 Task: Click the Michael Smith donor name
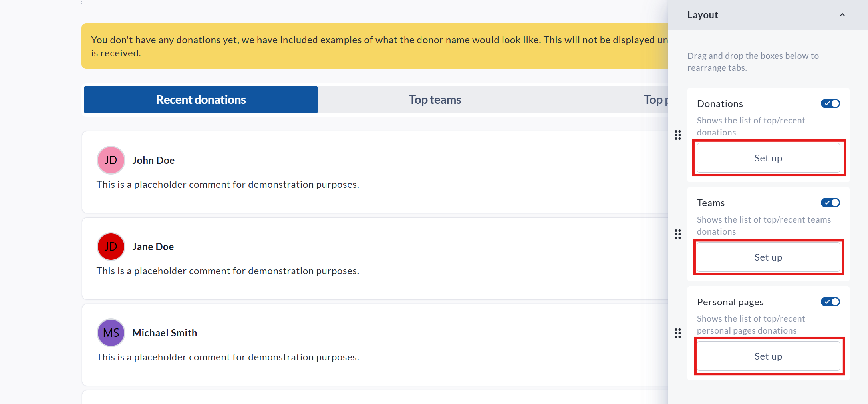[x=165, y=333]
